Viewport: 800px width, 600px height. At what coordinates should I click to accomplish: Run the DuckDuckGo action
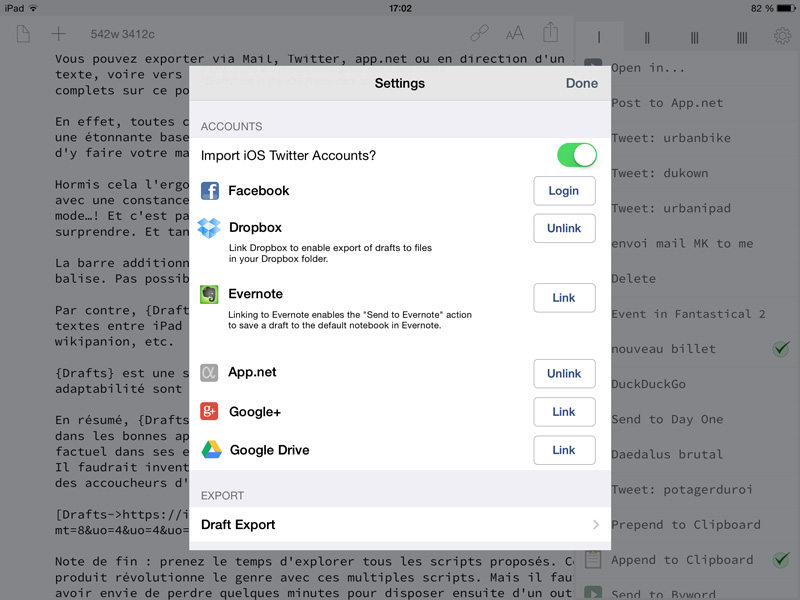648,384
